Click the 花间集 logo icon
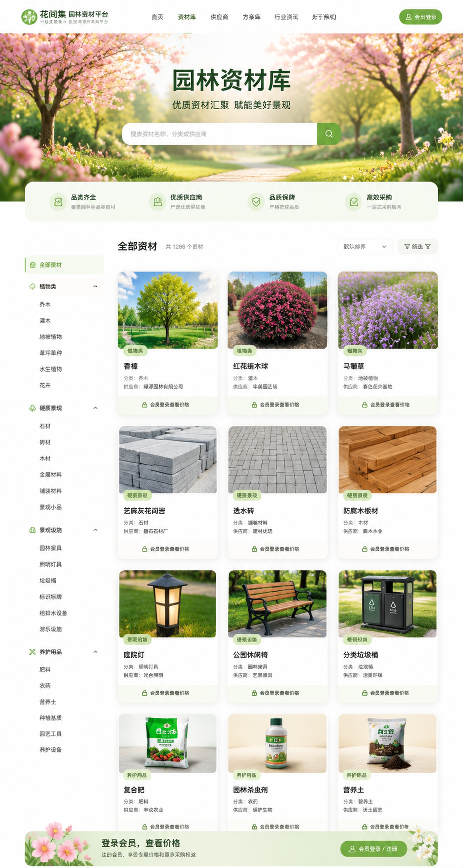Screen dimensions: 463x868 [29, 17]
